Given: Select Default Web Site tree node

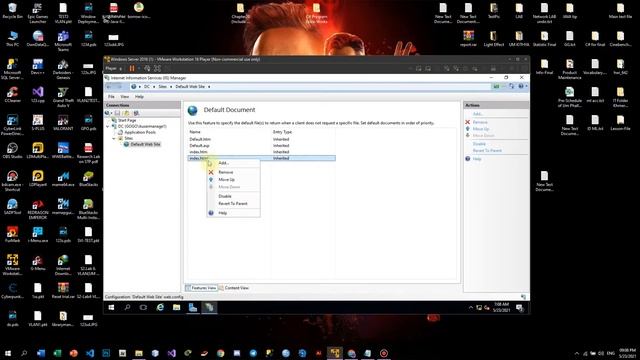Looking at the screenshot, I should pyautogui.click(x=145, y=144).
